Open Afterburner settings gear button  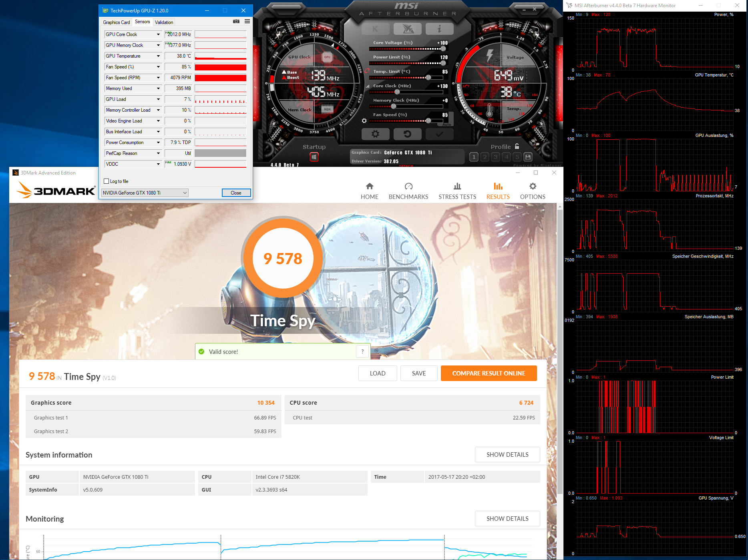[x=375, y=134]
